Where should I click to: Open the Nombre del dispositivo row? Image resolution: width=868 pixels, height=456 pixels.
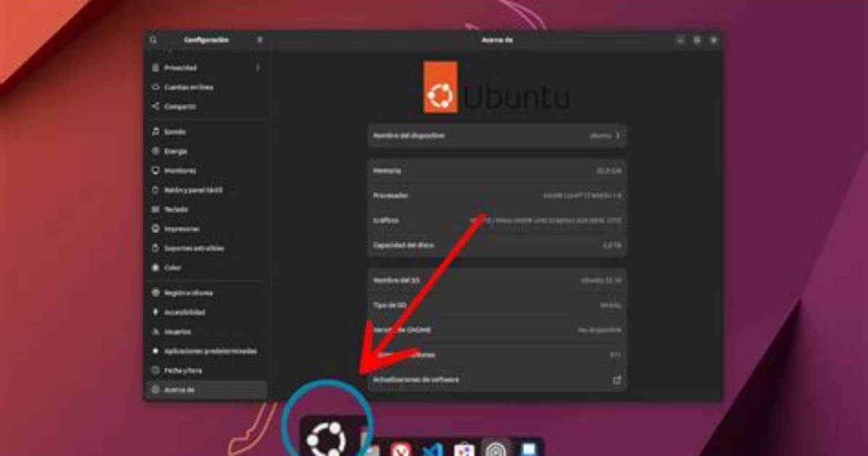(497, 136)
